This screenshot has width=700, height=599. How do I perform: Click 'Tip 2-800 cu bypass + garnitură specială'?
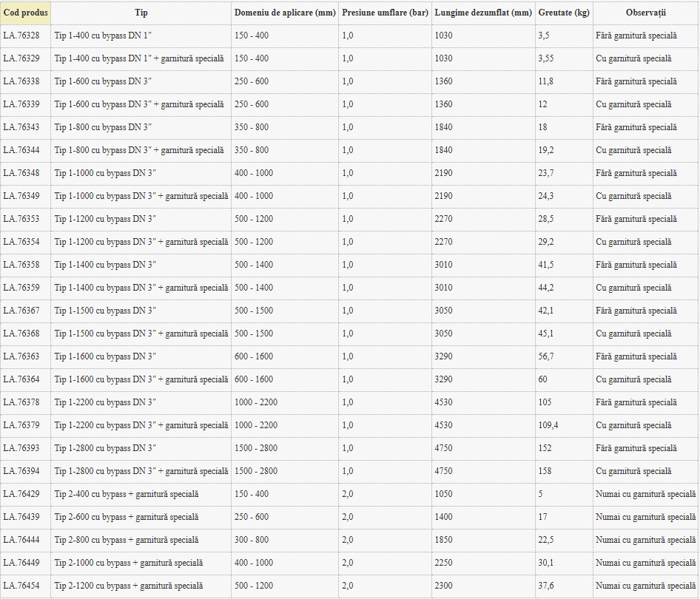[127, 540]
